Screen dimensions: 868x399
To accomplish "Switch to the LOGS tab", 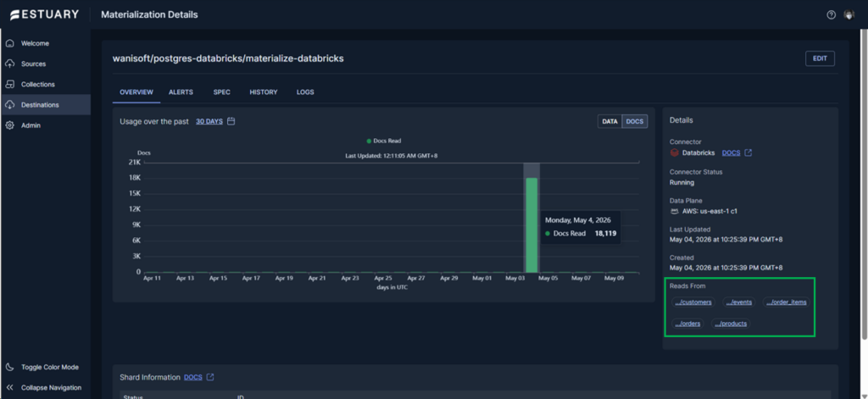I will 305,92.
